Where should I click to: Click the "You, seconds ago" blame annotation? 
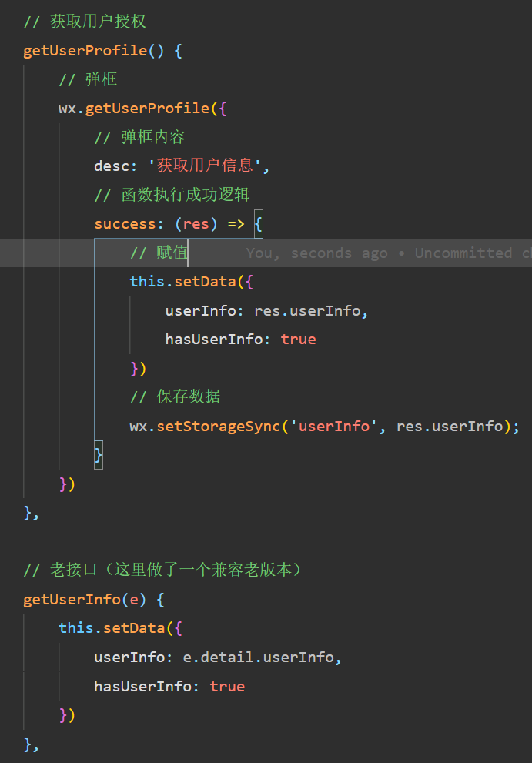316,253
